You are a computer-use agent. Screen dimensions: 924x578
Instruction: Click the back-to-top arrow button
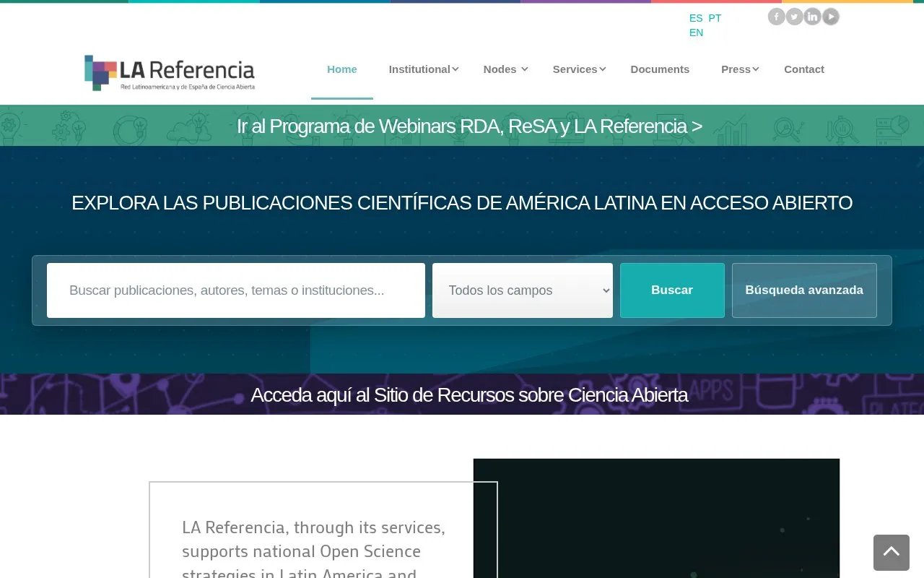(x=892, y=553)
